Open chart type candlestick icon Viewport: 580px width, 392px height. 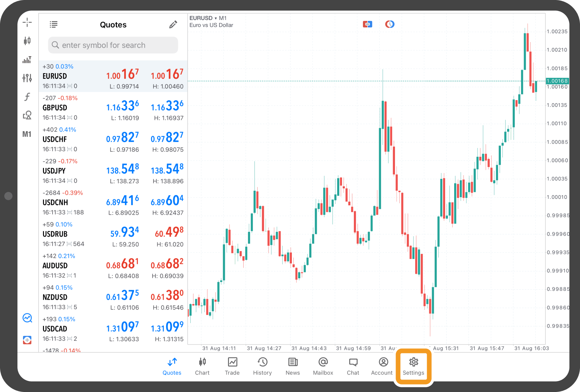[27, 41]
